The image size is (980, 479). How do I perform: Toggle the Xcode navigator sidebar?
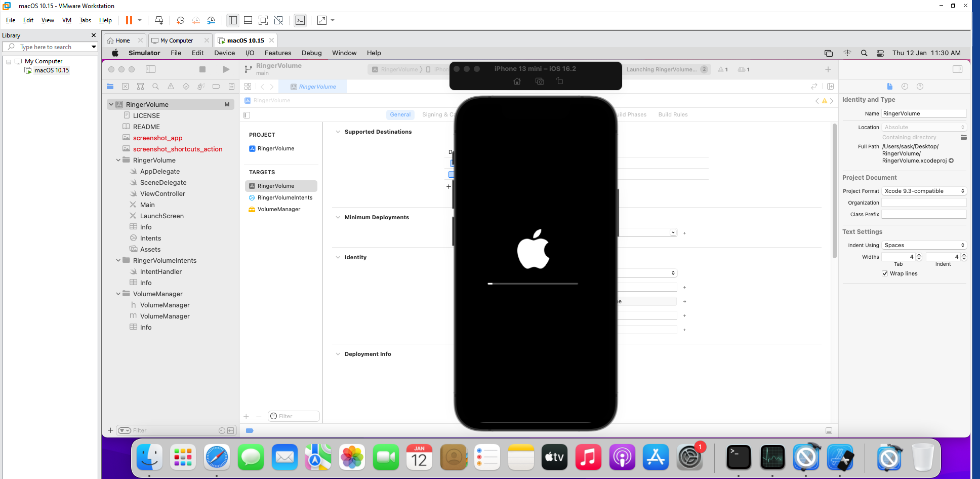(150, 69)
